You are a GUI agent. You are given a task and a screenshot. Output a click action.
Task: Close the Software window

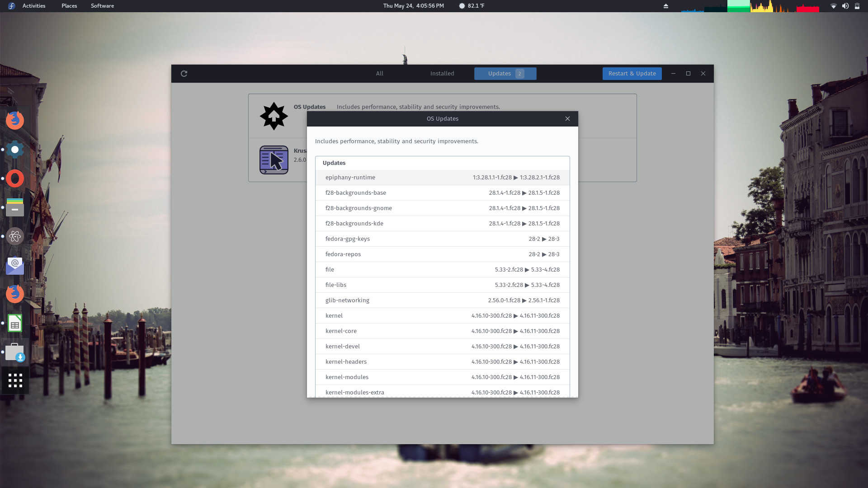coord(703,74)
